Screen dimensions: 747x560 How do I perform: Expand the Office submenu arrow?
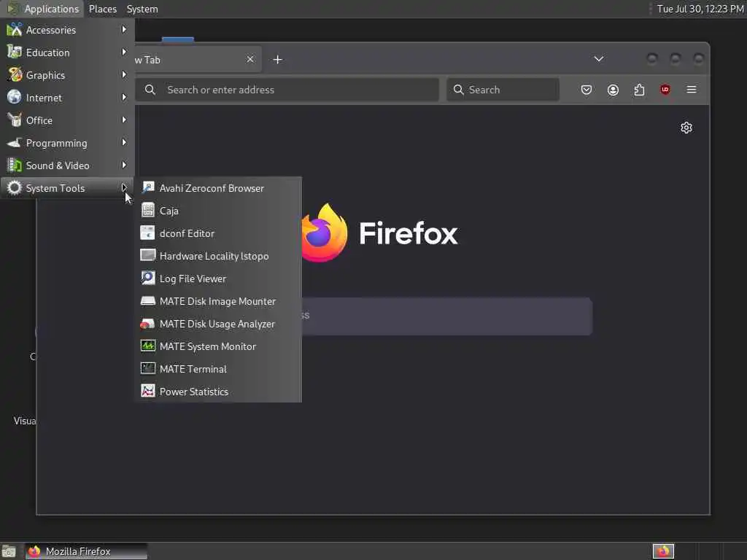[124, 120]
